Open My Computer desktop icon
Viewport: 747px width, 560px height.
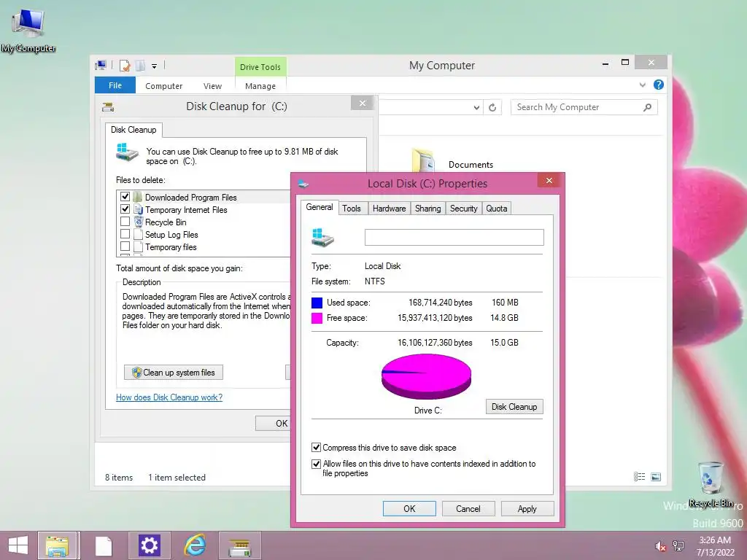(x=28, y=29)
